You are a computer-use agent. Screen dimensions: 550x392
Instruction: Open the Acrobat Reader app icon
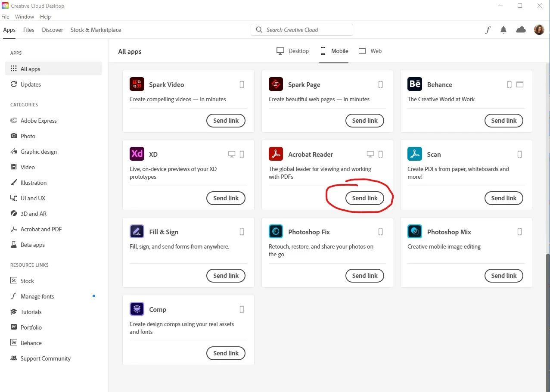pos(276,154)
